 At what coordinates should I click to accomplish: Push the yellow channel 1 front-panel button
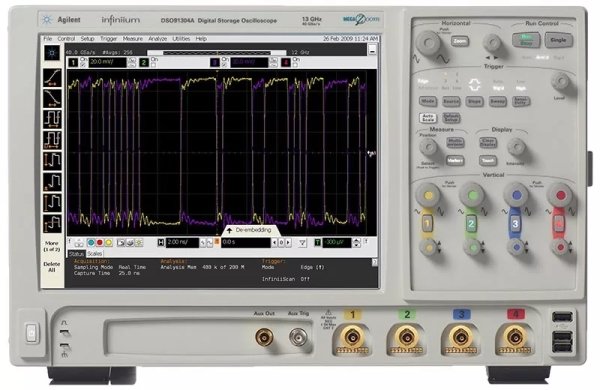tap(427, 223)
